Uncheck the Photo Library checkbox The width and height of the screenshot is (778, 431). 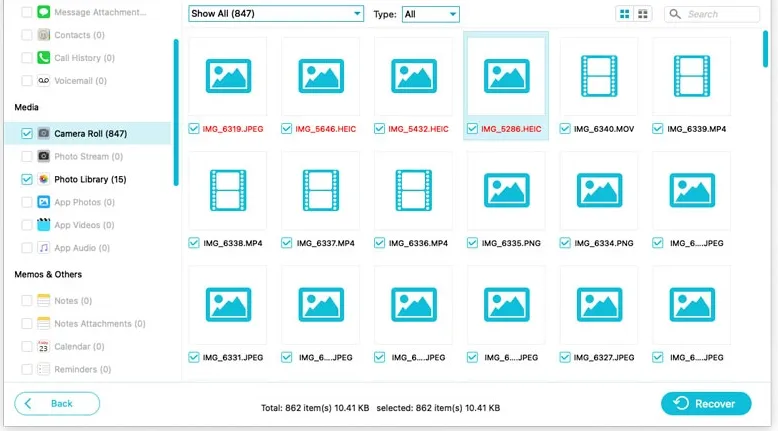pos(27,179)
